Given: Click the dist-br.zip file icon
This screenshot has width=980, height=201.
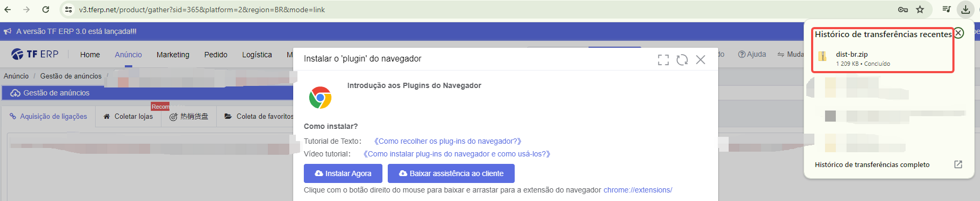Looking at the screenshot, I should click(823, 56).
